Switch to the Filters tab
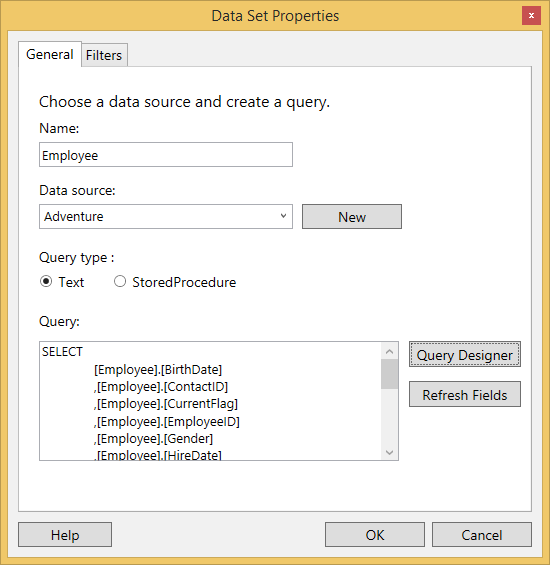The image size is (550, 565). 104,55
